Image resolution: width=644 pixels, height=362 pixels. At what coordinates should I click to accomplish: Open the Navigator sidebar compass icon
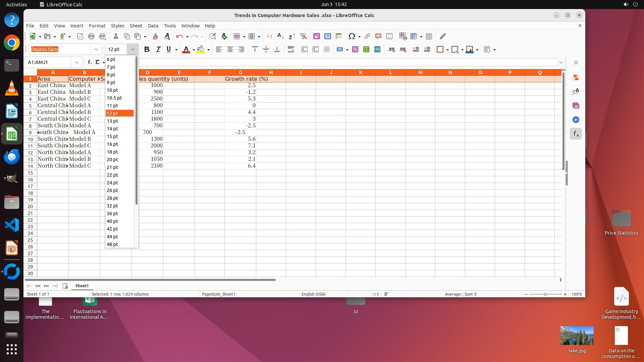click(x=576, y=120)
